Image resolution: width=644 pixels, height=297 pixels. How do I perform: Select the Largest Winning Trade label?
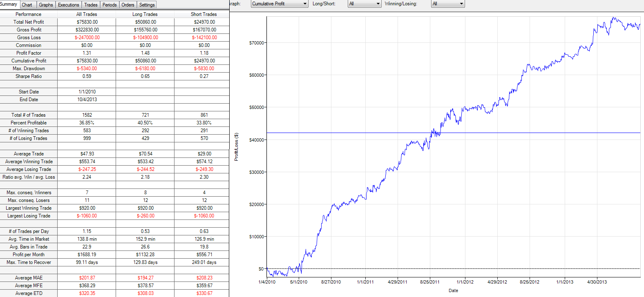tap(29, 208)
